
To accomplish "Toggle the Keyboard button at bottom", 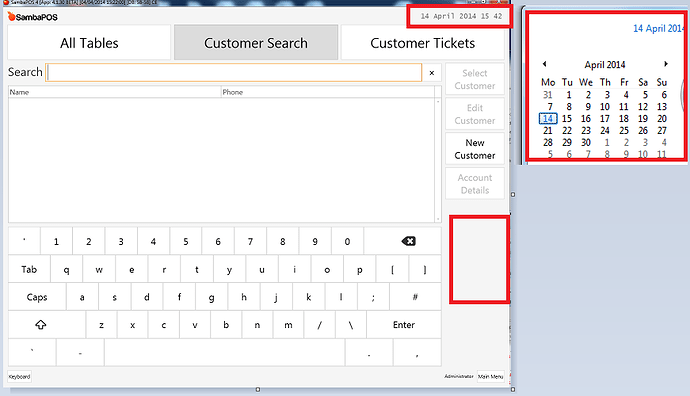I will [19, 377].
